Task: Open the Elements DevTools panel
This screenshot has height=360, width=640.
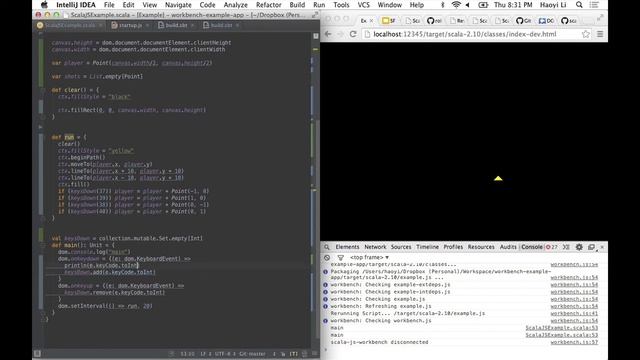Action: tap(347, 247)
